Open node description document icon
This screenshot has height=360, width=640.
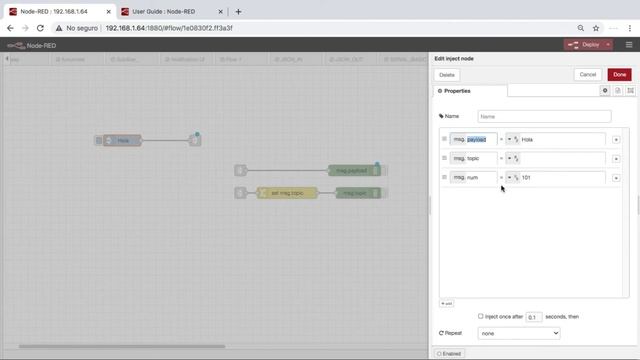tap(618, 91)
